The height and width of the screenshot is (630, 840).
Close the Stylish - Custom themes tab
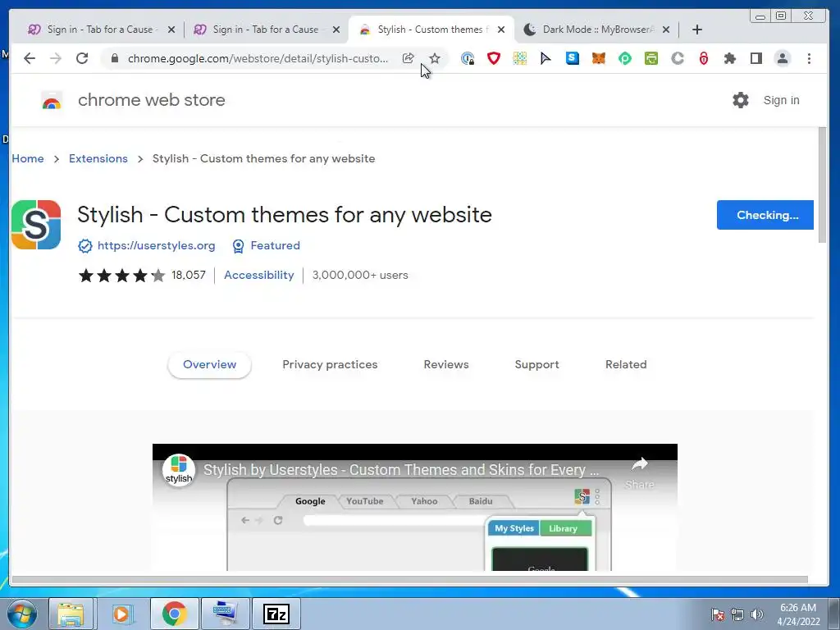coord(501,30)
